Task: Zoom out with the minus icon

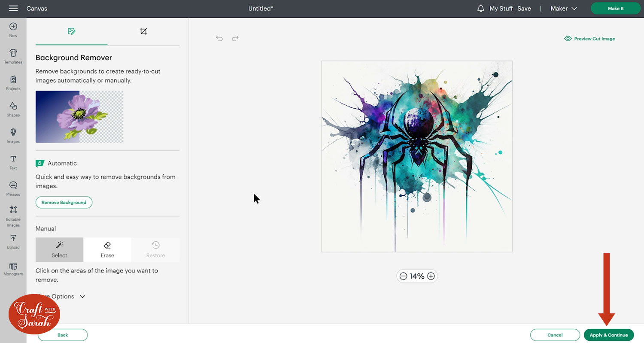Action: (403, 276)
